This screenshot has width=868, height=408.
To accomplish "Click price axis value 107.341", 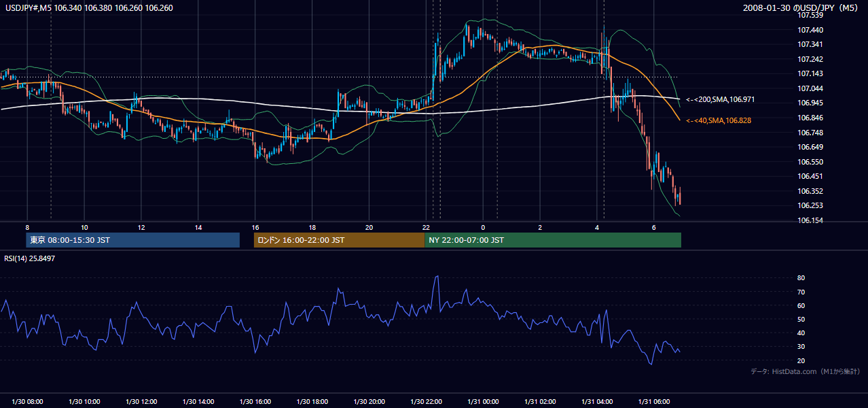I will pyautogui.click(x=810, y=44).
